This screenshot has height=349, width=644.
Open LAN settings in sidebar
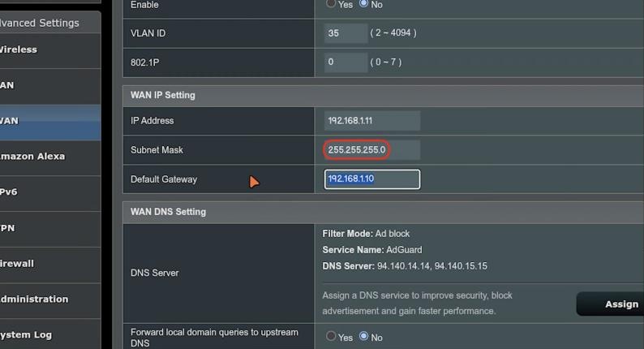(50, 85)
